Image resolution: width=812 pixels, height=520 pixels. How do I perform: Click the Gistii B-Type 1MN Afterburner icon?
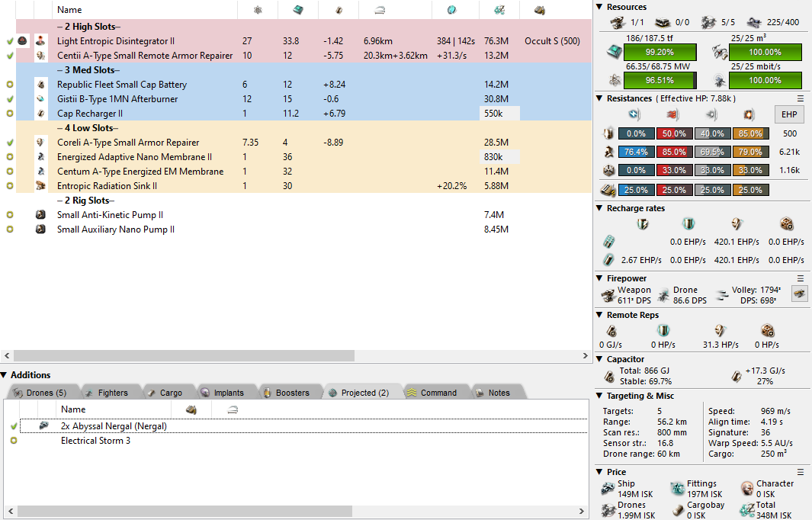(x=41, y=99)
